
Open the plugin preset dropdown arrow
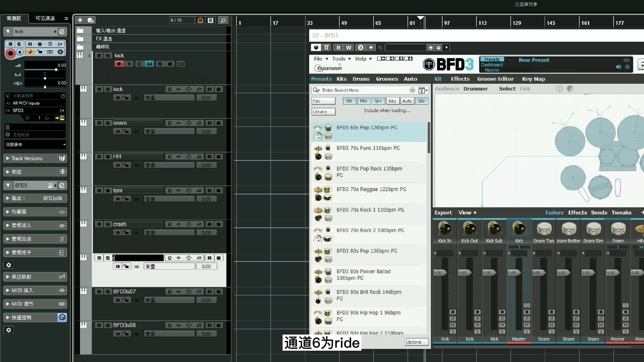tap(446, 48)
